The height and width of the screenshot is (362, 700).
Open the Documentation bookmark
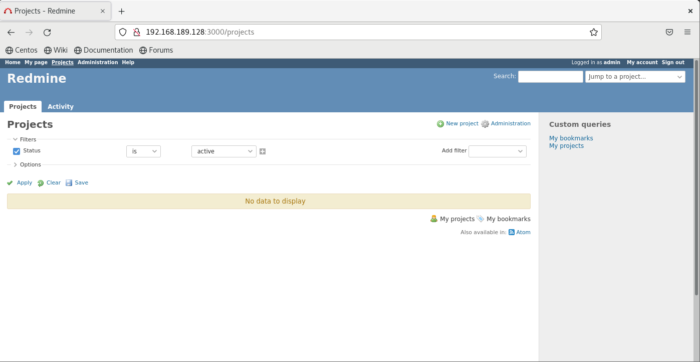click(x=104, y=50)
